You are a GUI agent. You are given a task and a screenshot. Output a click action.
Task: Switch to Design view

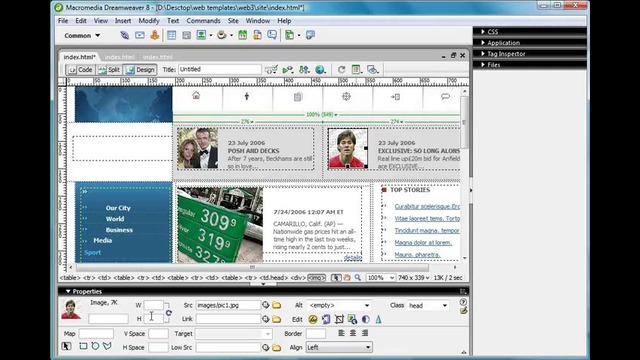[x=140, y=70]
